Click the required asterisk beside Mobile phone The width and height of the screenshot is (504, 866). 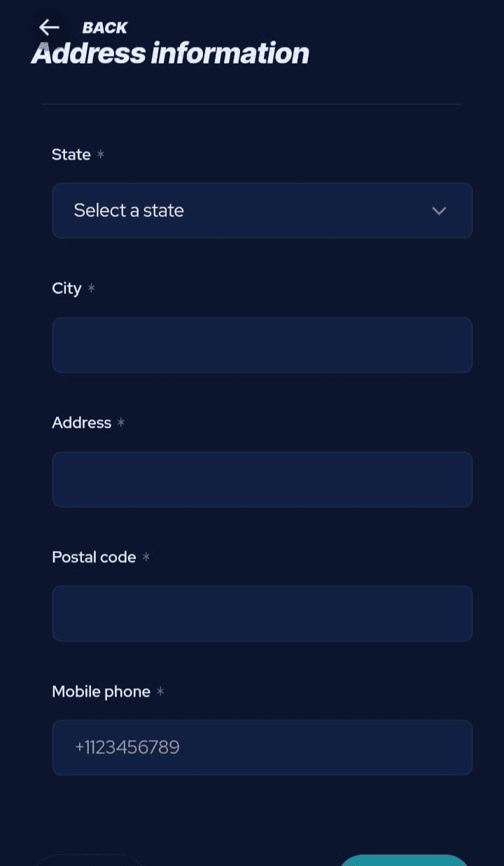[x=160, y=692]
